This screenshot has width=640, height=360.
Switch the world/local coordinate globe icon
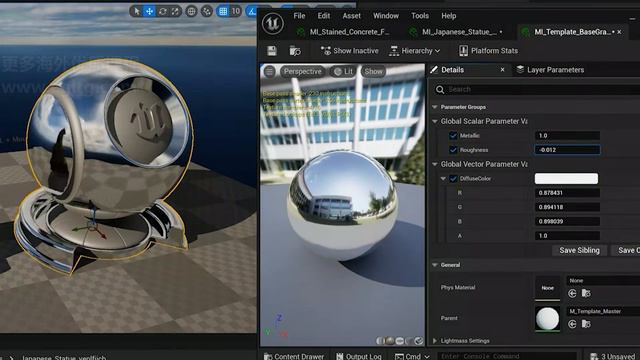191,11
